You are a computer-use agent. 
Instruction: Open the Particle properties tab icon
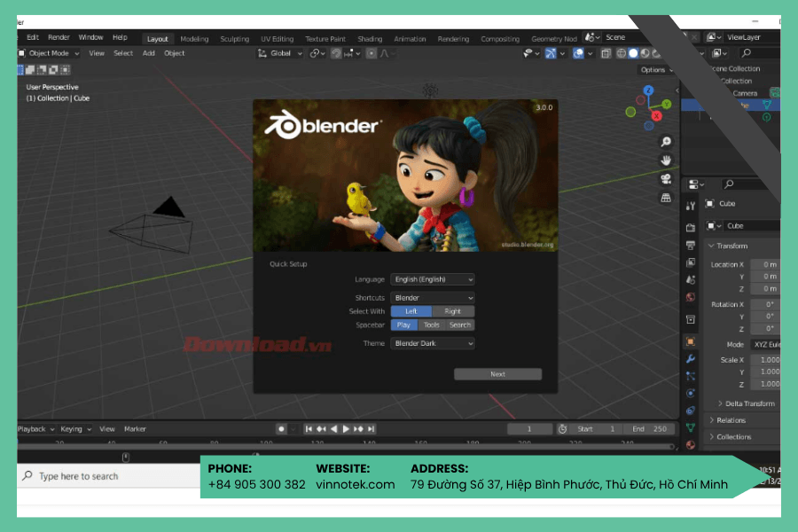[691, 376]
